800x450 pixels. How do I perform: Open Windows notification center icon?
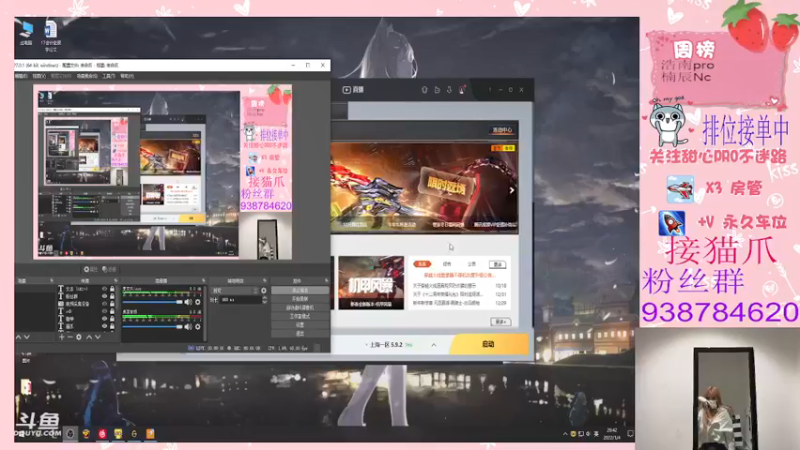tap(630, 434)
